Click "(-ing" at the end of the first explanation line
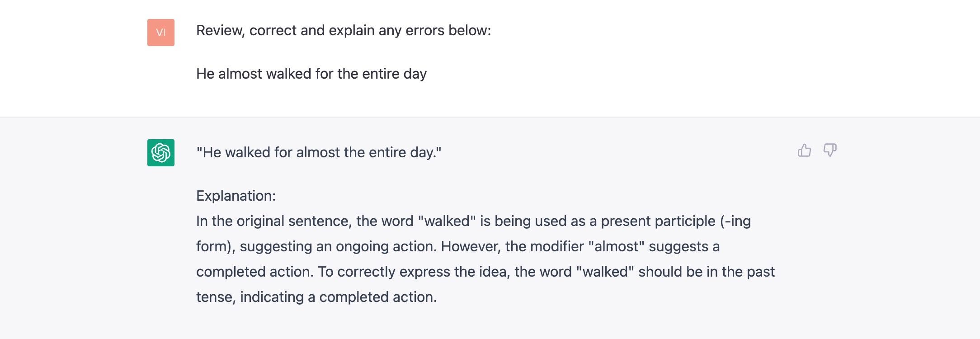980x339 pixels. click(x=735, y=221)
